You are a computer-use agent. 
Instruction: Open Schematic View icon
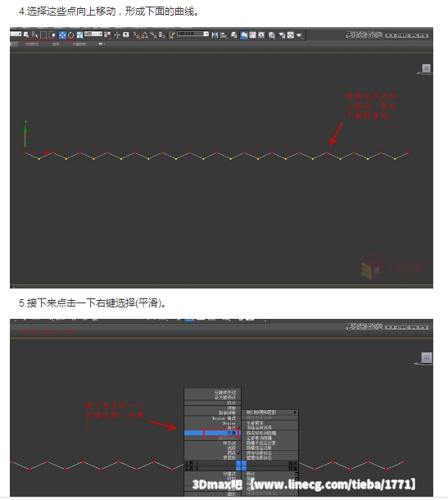point(261,34)
